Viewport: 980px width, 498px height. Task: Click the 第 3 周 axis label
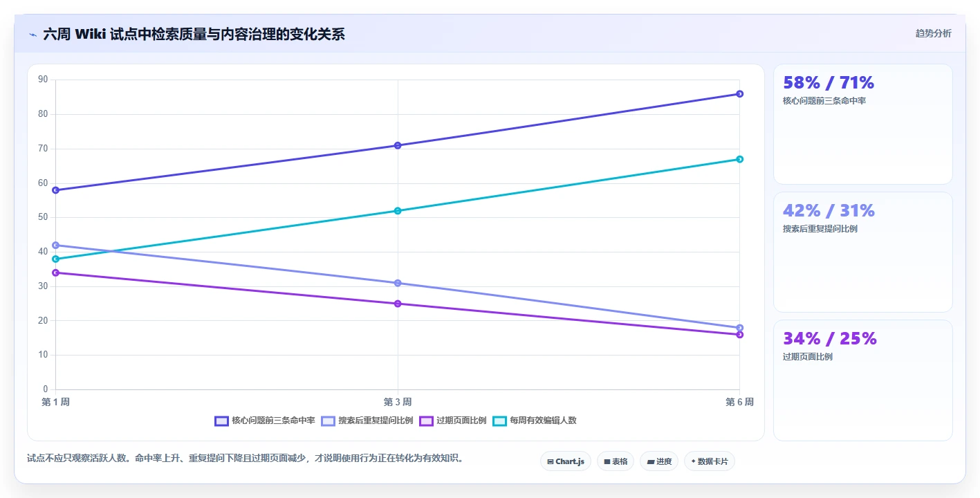click(398, 402)
